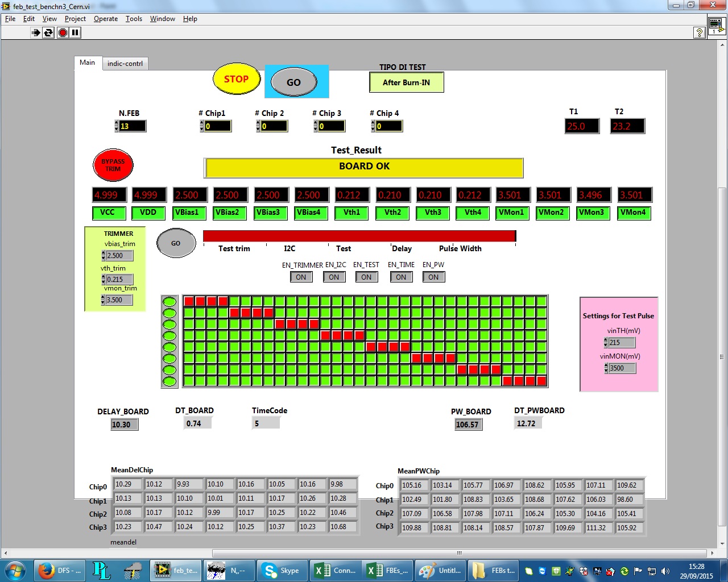Viewport: 728px width, 582px height.
Task: Disable the EN_PW ON switch
Action: coord(433,277)
